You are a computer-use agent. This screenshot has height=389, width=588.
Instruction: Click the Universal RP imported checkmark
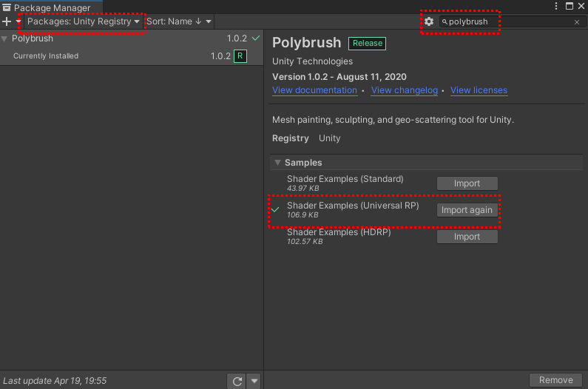275,209
